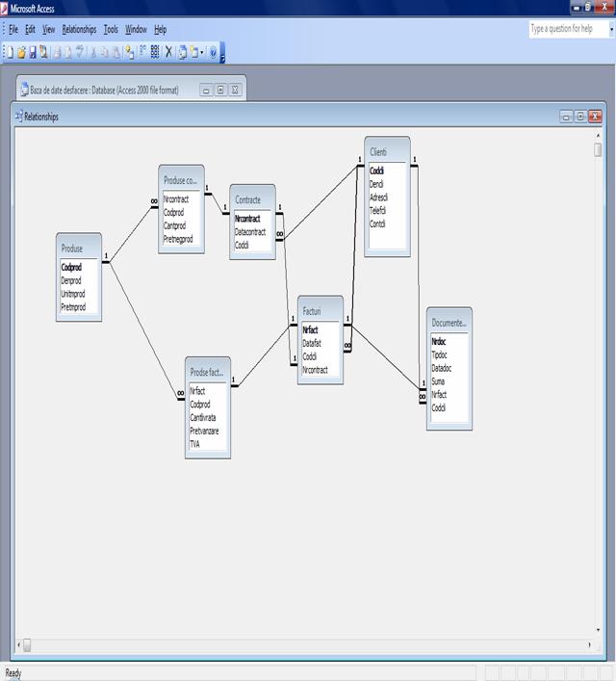Open the Database Window icon
Screen dimensions: 616x681
pos(183,52)
